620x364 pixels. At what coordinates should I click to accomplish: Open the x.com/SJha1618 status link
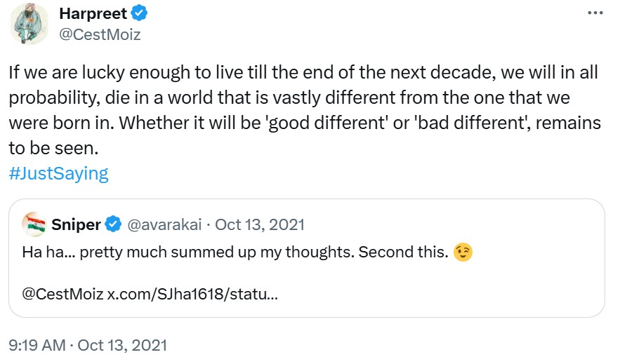(x=192, y=293)
